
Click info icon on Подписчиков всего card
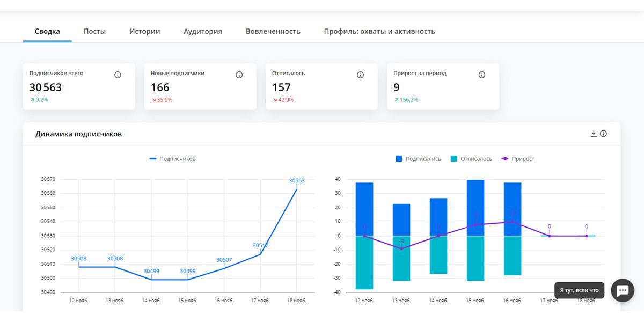tap(118, 75)
